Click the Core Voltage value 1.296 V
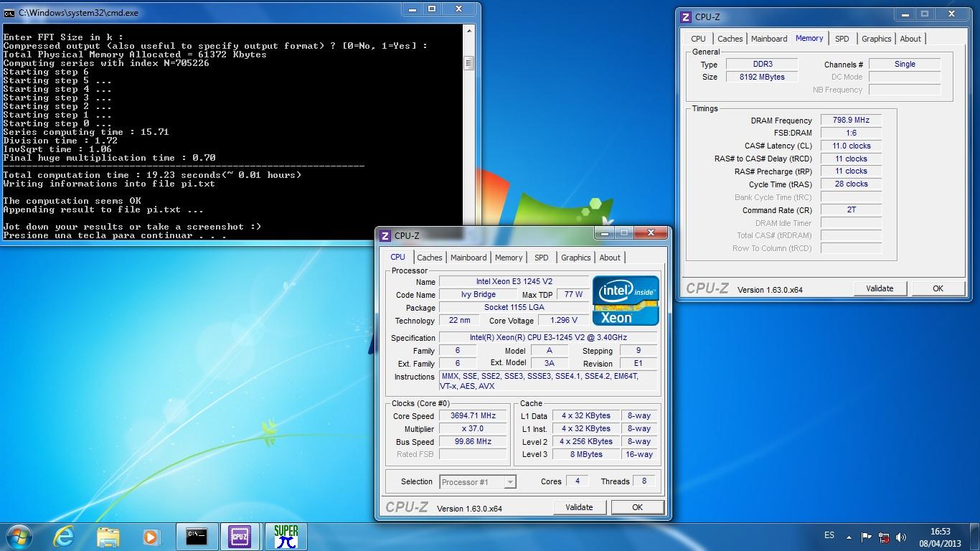The height and width of the screenshot is (551, 980). point(563,321)
